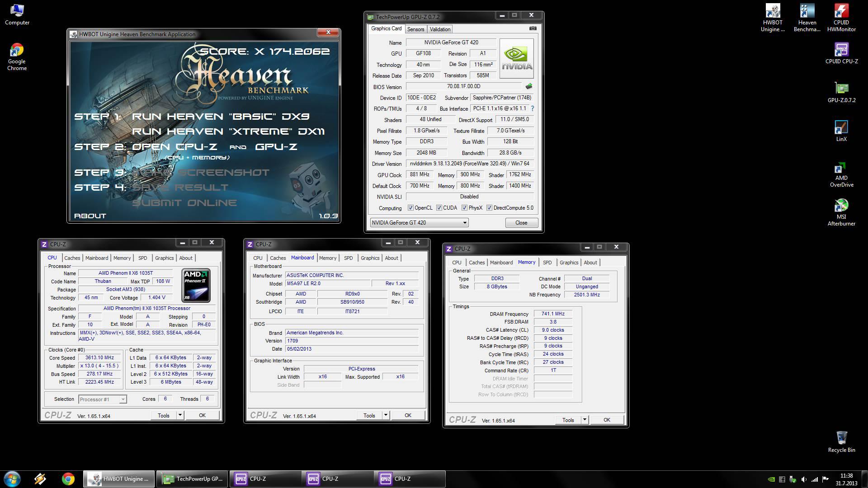Click OK in the Mainboard CPU-Z window
Screen dimensions: 868x488
(408, 415)
